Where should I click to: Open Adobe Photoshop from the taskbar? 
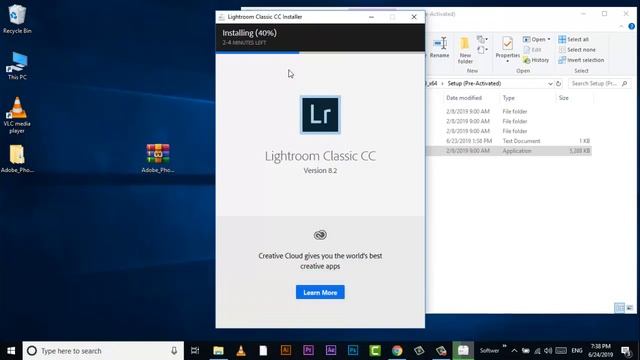(353, 351)
